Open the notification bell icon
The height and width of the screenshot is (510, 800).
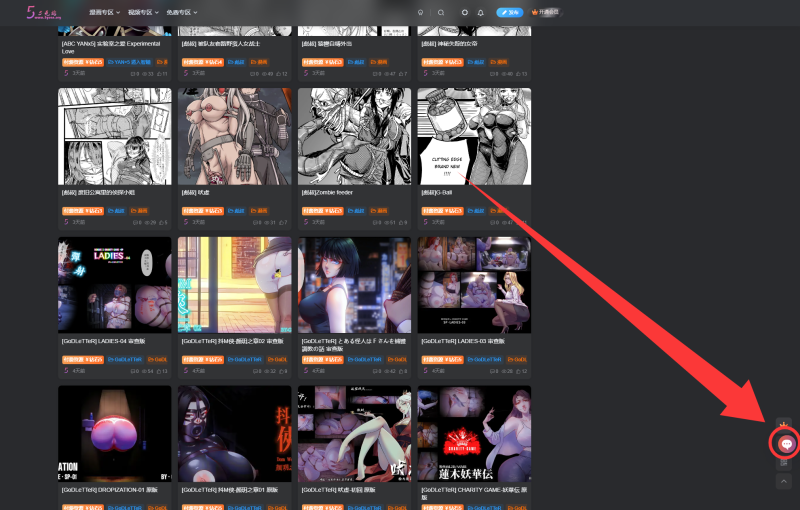(x=481, y=13)
